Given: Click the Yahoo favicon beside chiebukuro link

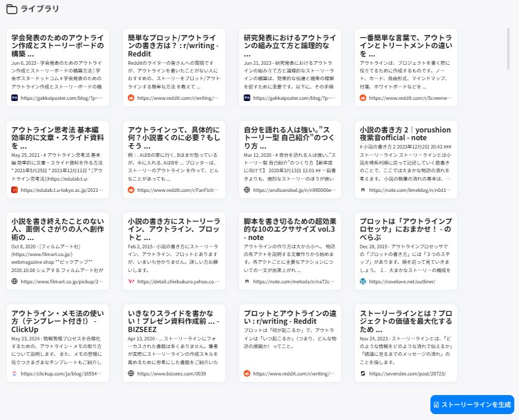Looking at the screenshot, I should [x=131, y=282].
